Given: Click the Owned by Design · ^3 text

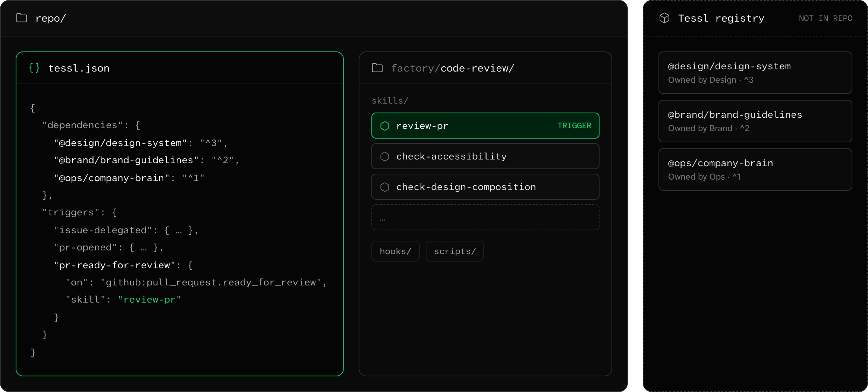Looking at the screenshot, I should pyautogui.click(x=711, y=80).
